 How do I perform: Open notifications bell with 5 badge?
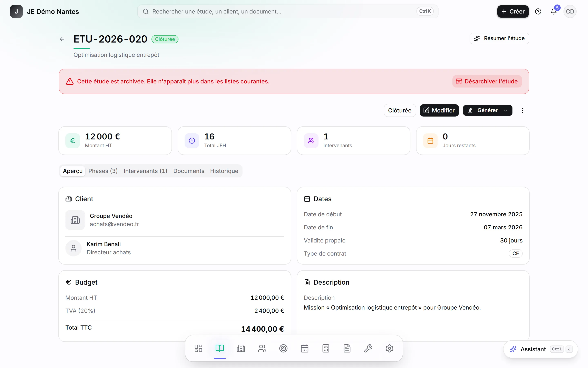pos(554,11)
